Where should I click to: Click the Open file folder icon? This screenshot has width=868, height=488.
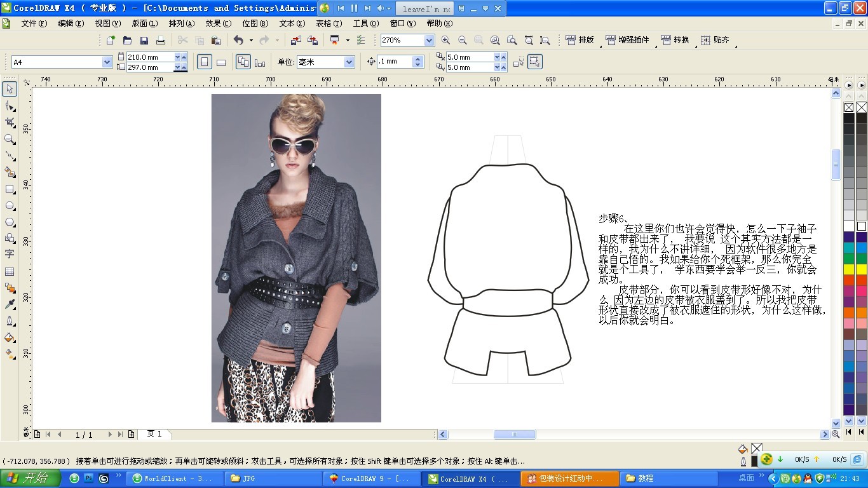coord(127,40)
